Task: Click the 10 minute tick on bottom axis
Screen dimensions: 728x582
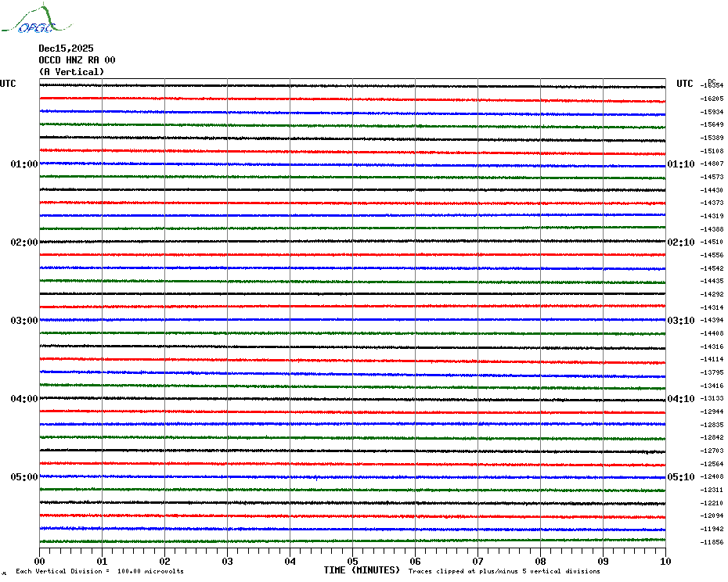Action: coord(665,561)
